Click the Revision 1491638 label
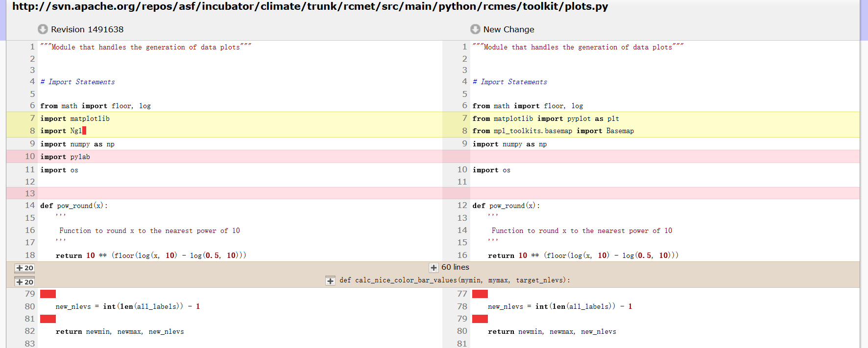The height and width of the screenshot is (348, 868). pyautogui.click(x=87, y=29)
